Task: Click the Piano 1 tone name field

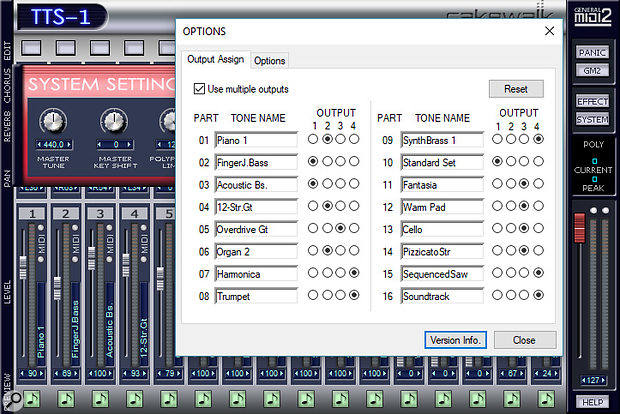Action: tap(256, 140)
